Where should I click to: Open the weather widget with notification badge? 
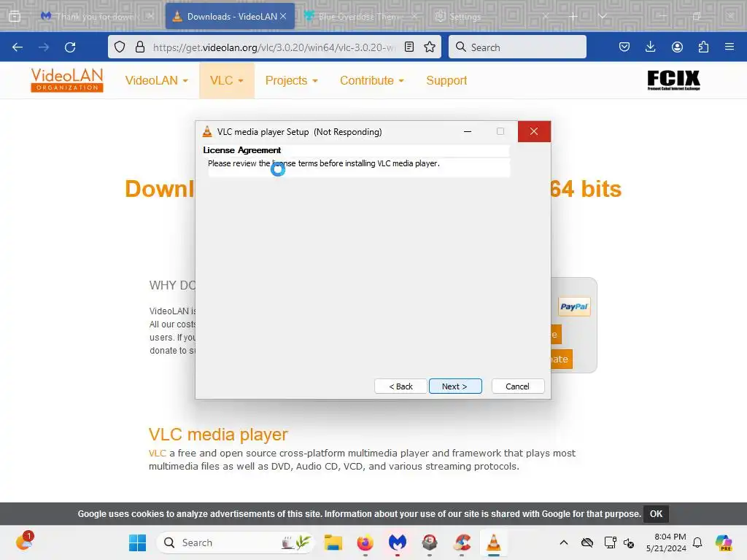coord(24,541)
